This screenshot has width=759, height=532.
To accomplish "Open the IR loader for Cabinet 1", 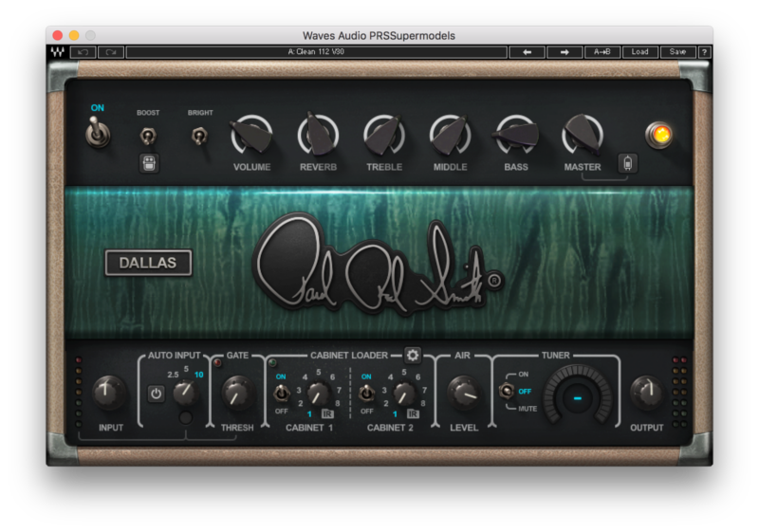I will tap(327, 414).
